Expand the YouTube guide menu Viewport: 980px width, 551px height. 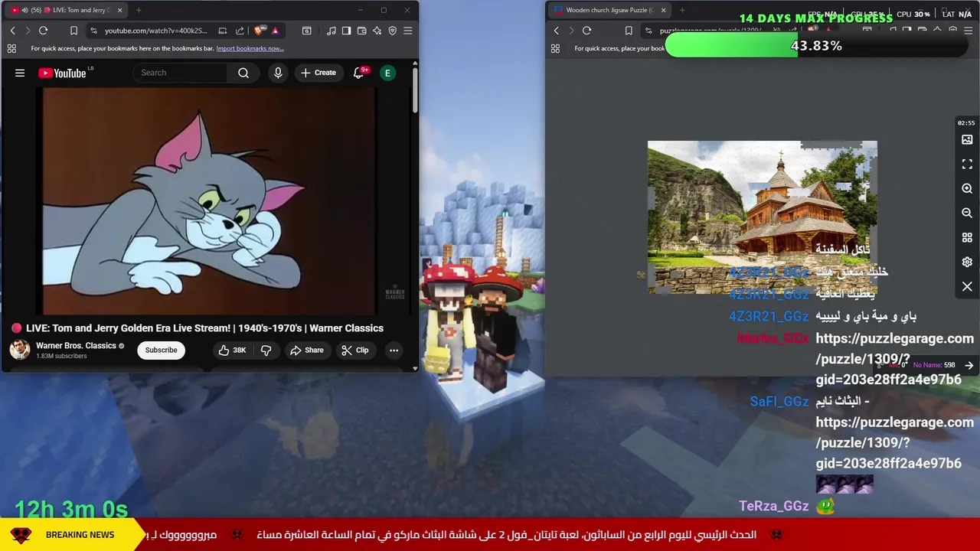[20, 73]
